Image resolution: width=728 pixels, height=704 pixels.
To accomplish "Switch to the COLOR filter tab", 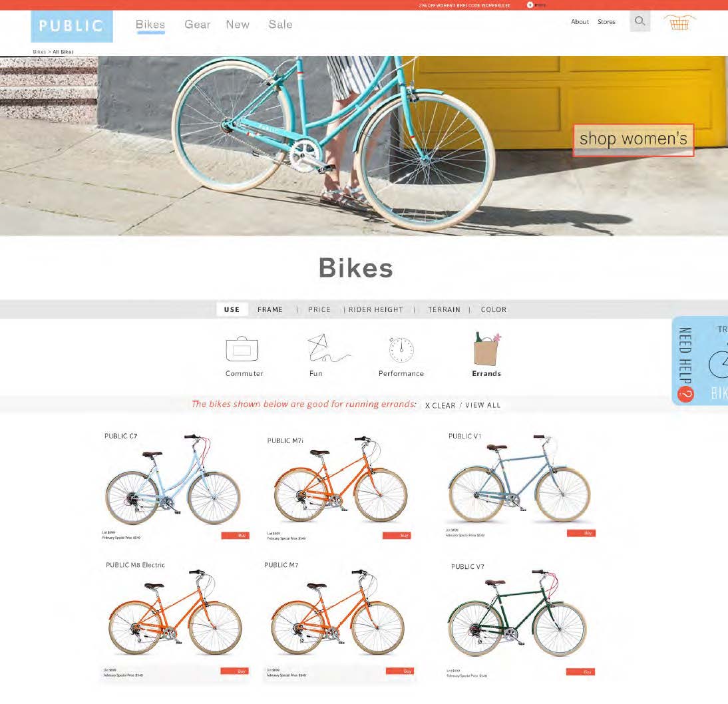I will (494, 309).
